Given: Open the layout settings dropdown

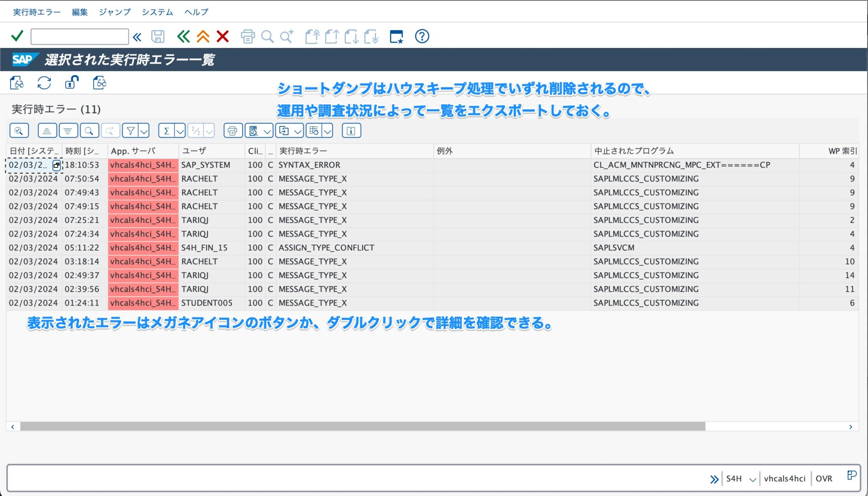Looking at the screenshot, I should (327, 130).
